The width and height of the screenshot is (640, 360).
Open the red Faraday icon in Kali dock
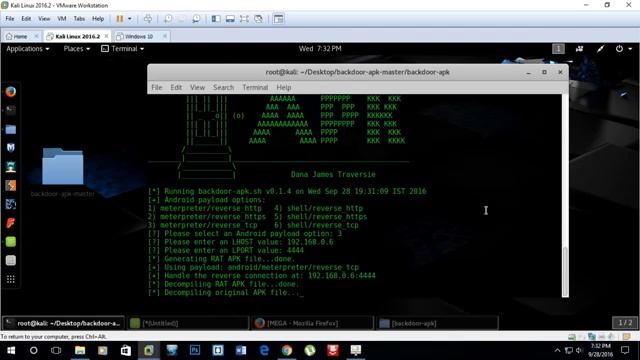tap(11, 223)
